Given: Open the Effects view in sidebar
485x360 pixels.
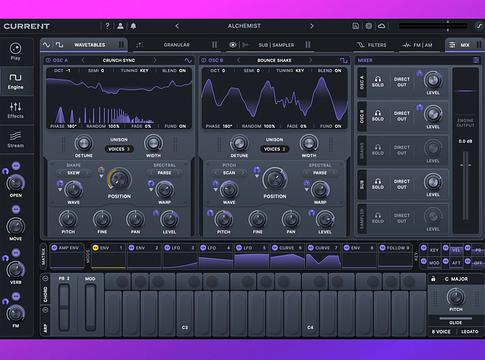Looking at the screenshot, I should tap(15, 110).
